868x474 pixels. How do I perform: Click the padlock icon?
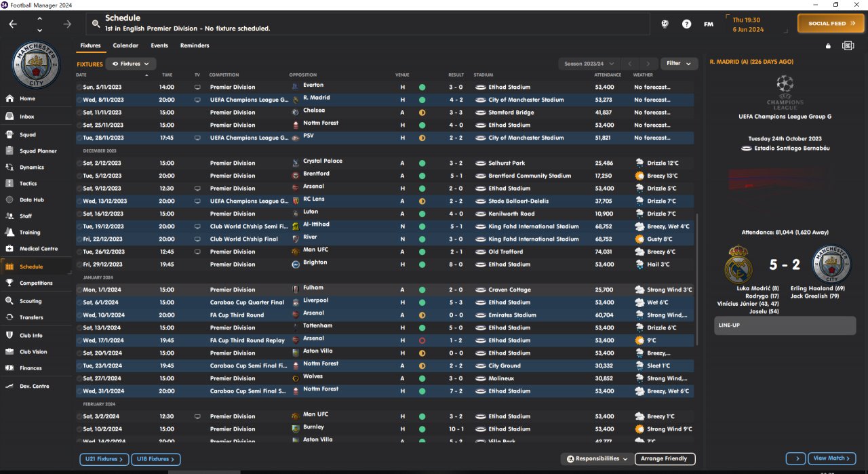point(828,46)
